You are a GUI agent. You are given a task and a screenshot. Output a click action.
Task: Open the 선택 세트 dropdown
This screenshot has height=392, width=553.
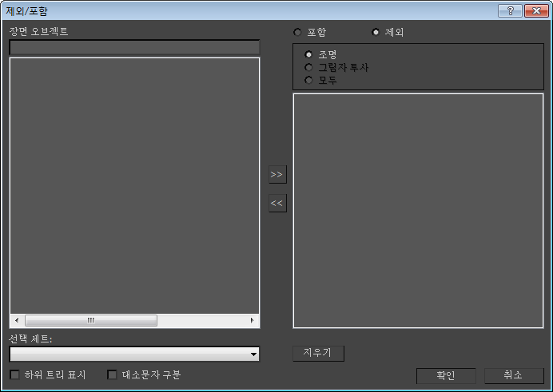tap(134, 354)
